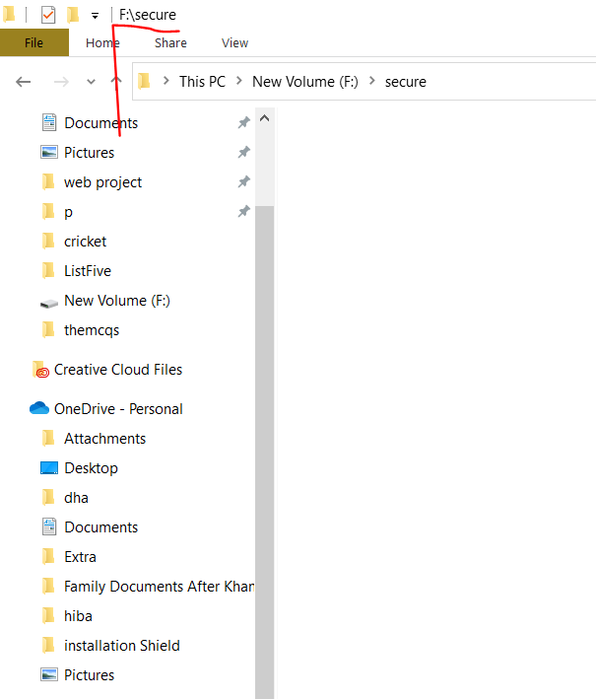Open Pictures under OneDrive - Personal
Screen dimensions: 596x700
click(90, 675)
